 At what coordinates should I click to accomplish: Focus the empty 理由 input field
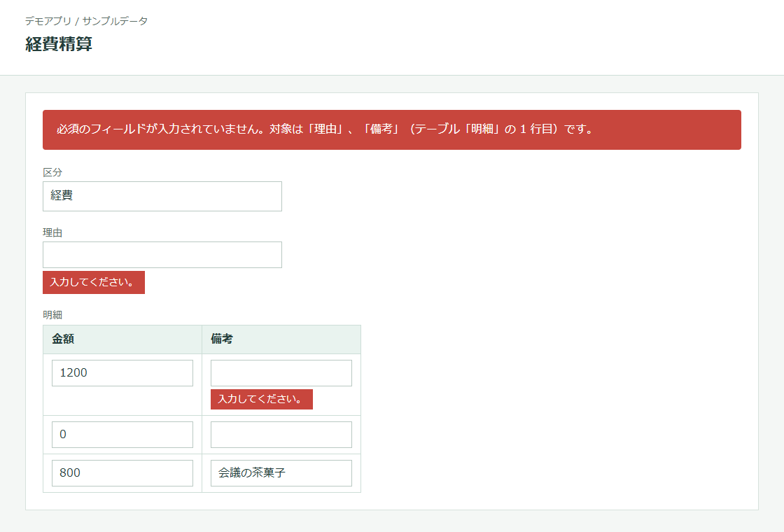click(162, 255)
